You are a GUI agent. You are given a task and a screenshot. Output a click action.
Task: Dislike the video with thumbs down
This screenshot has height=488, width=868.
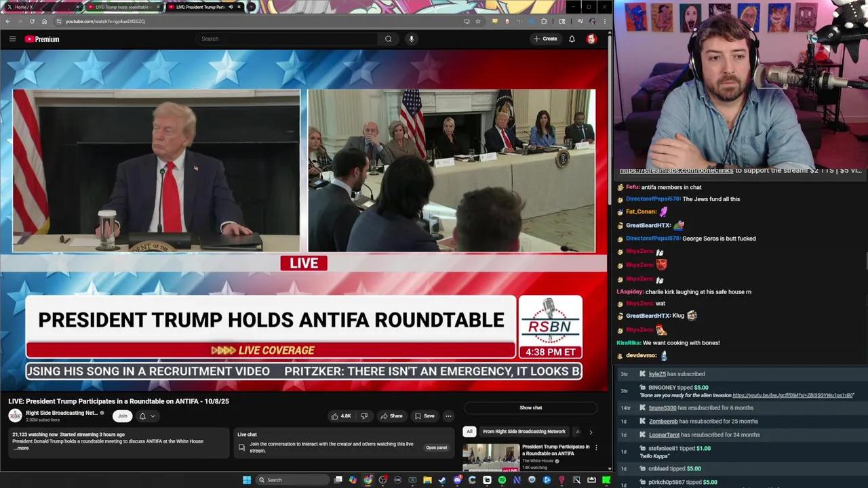tap(364, 416)
